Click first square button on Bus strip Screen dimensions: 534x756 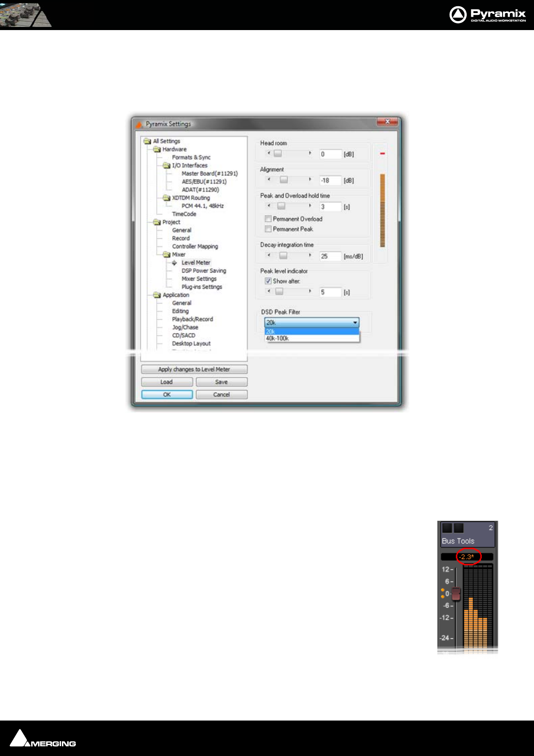pos(447,527)
